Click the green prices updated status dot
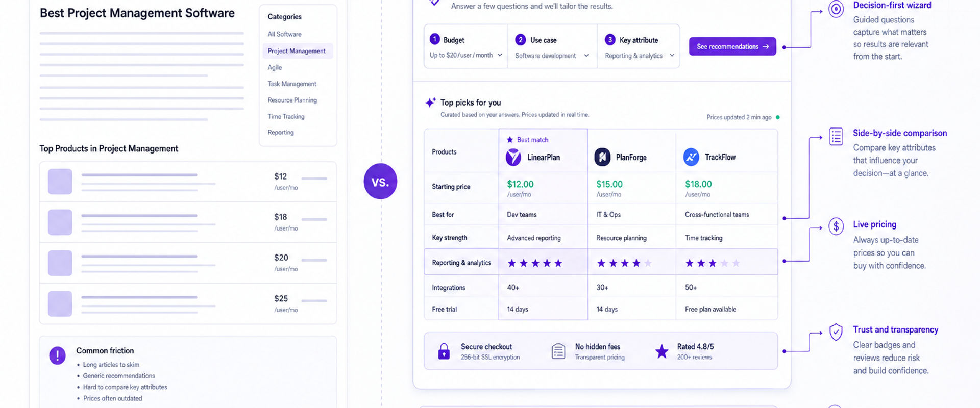This screenshot has width=980, height=408. [x=778, y=117]
